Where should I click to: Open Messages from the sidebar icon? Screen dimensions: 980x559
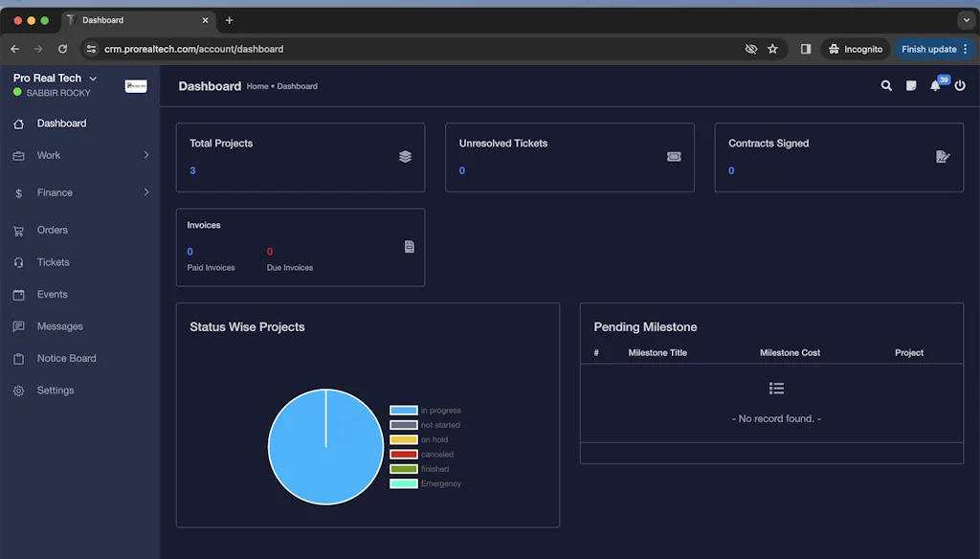click(20, 325)
